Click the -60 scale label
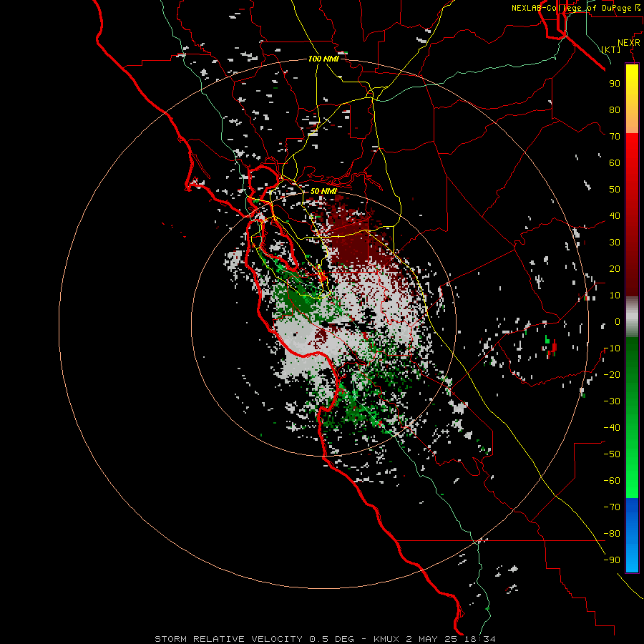Screen dimensions: 644x644 612,481
